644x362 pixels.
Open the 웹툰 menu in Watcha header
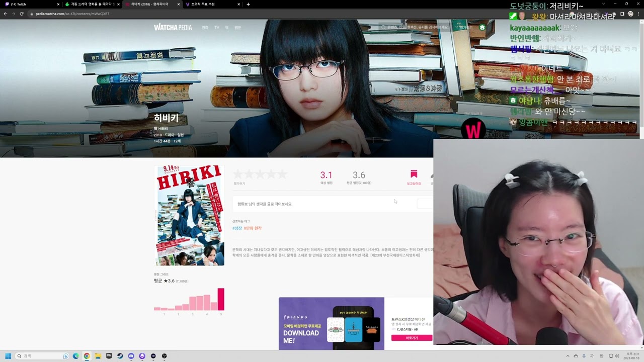point(237,28)
